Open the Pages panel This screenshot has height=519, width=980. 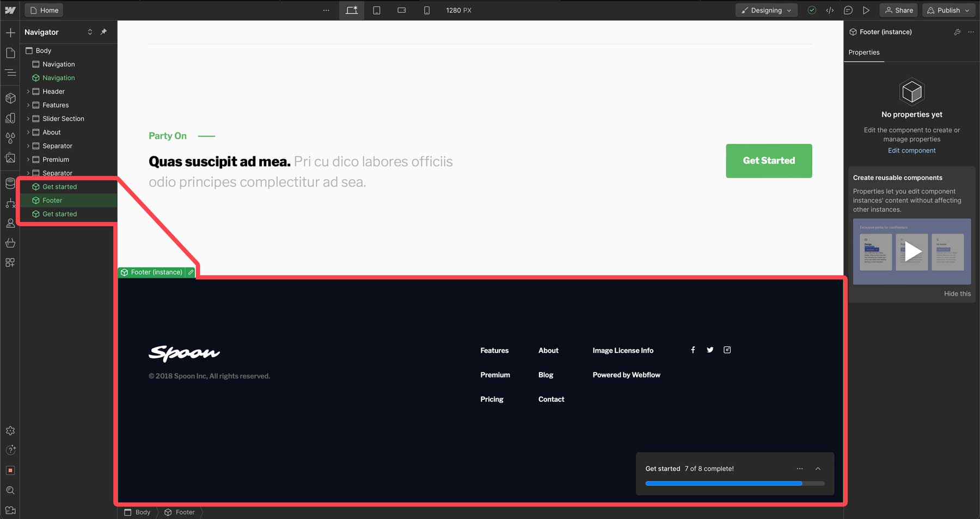click(10, 52)
